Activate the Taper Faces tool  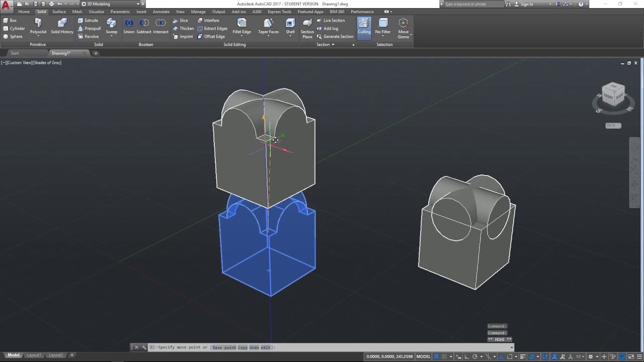click(268, 26)
